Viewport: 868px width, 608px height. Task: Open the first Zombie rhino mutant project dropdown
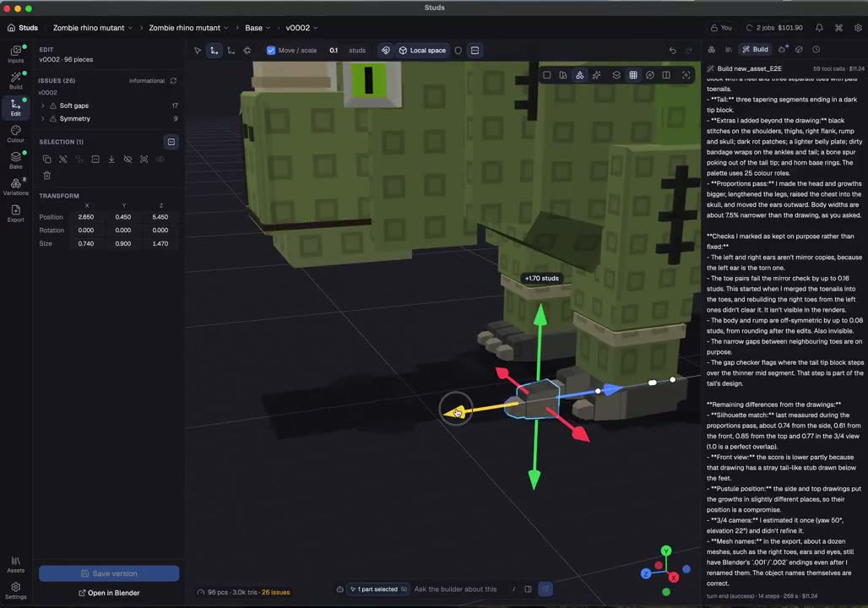pos(92,28)
